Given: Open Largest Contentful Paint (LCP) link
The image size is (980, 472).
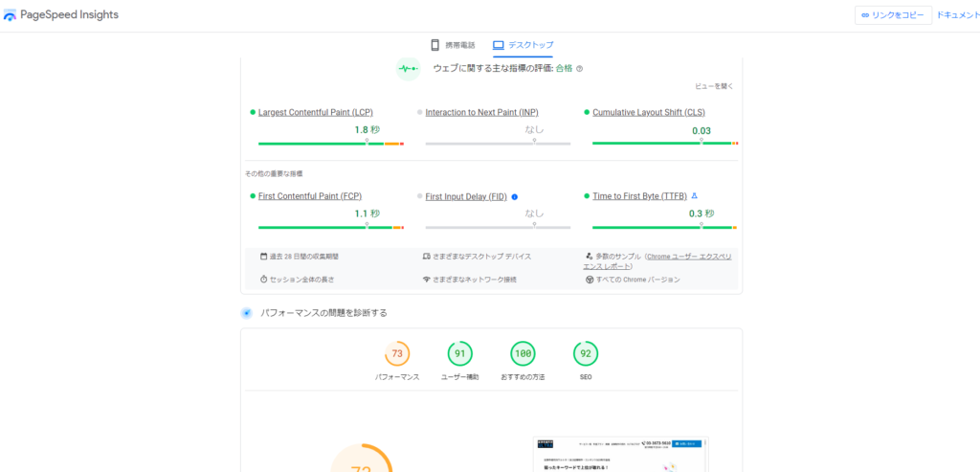Looking at the screenshot, I should [x=316, y=113].
